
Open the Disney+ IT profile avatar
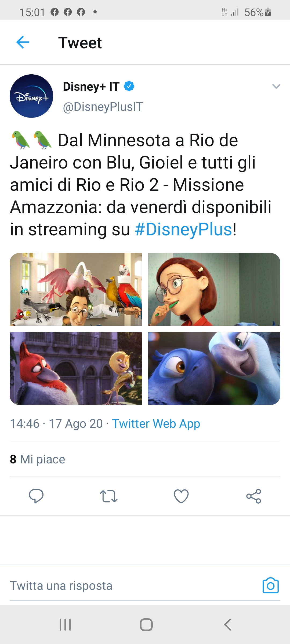point(31,96)
